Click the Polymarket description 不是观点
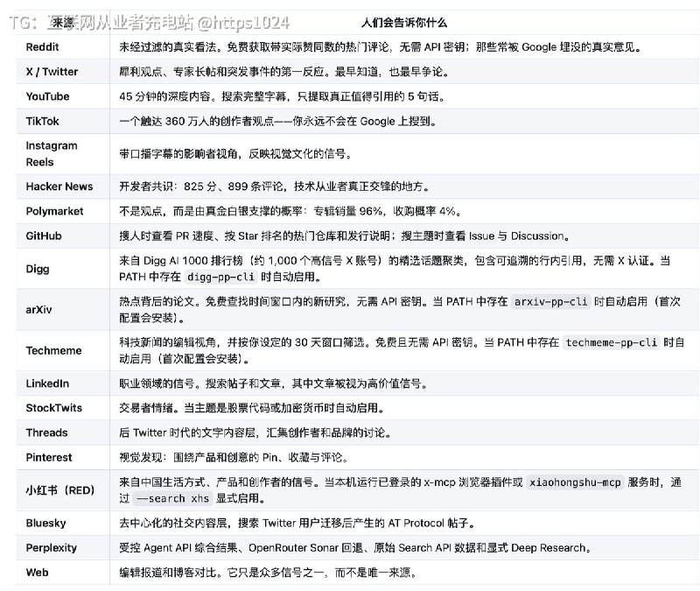Viewport: 700px width, 591px height. click(x=290, y=211)
